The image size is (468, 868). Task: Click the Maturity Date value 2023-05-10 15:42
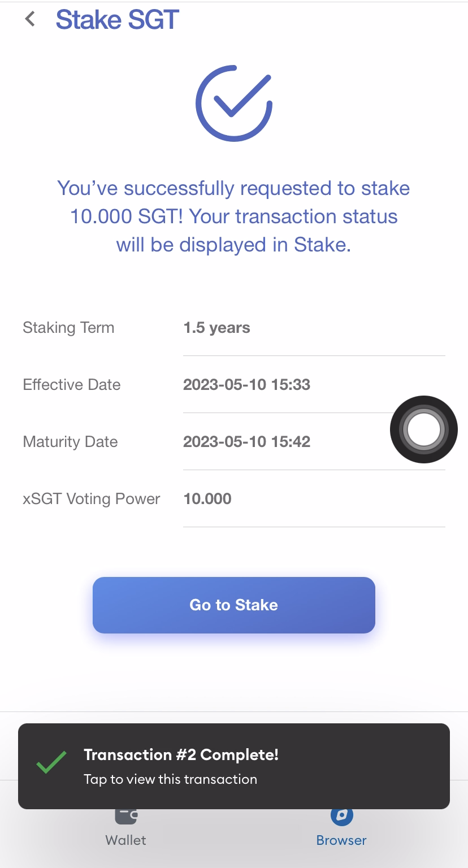(x=246, y=442)
